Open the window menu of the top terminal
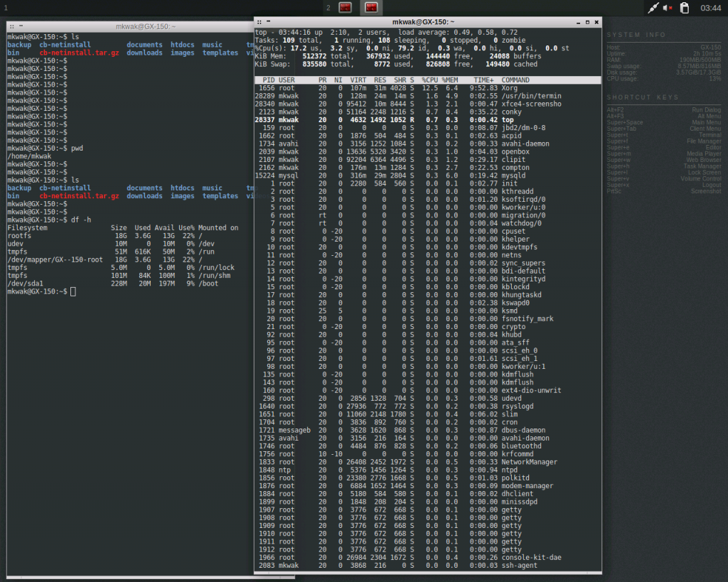 pos(259,22)
